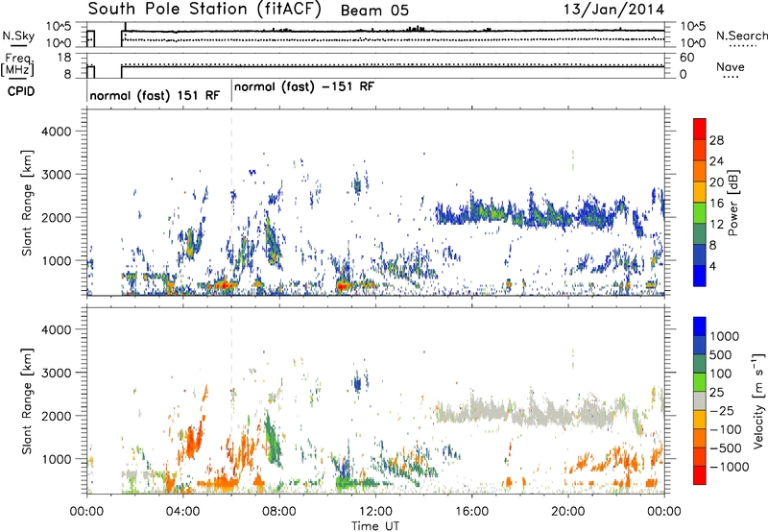Click the 'N.Search' legend label
The height and width of the screenshot is (532, 768).
point(741,36)
